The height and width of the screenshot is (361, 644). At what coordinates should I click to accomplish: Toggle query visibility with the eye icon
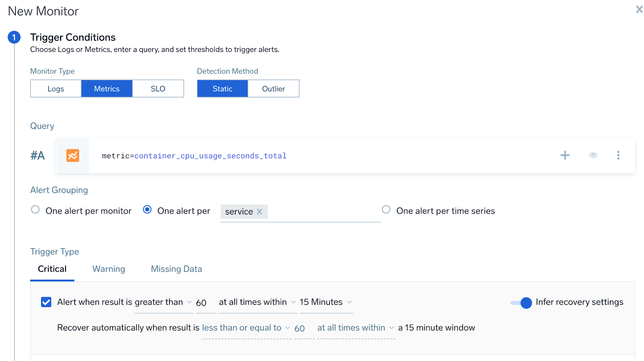[x=593, y=155]
